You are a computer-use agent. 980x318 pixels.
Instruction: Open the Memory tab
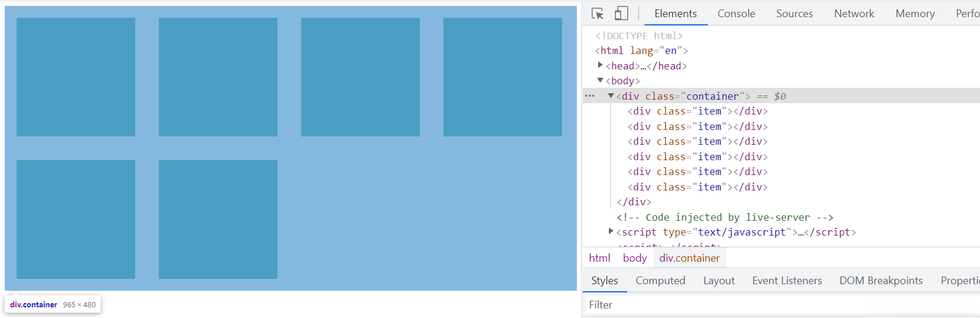[x=915, y=14]
